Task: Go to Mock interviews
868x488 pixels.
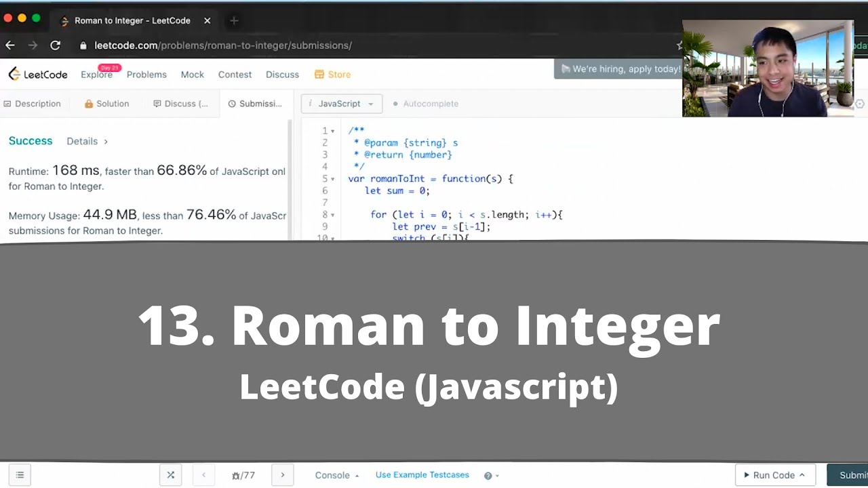Action: click(x=193, y=75)
